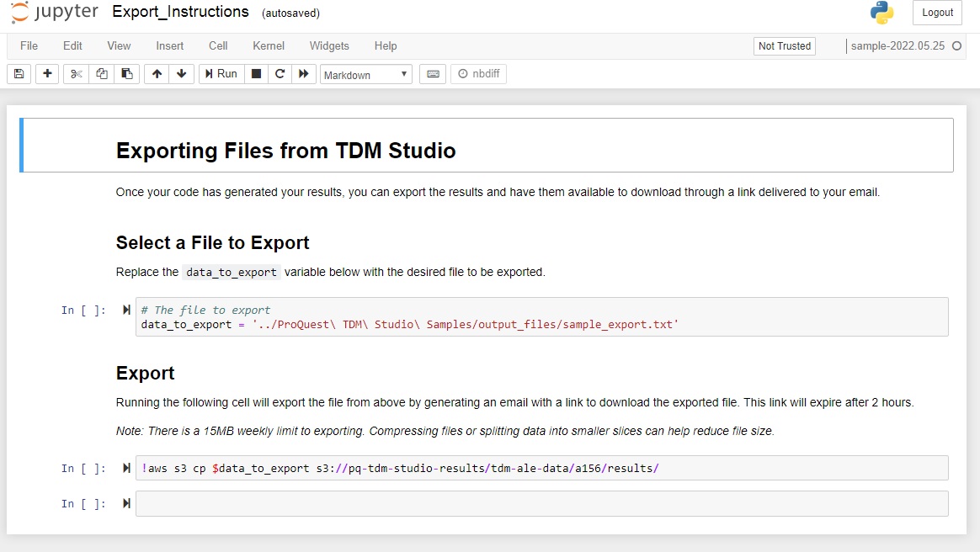Click into the aws s3 cp code cell
The width and height of the screenshot is (980, 552).
point(542,469)
